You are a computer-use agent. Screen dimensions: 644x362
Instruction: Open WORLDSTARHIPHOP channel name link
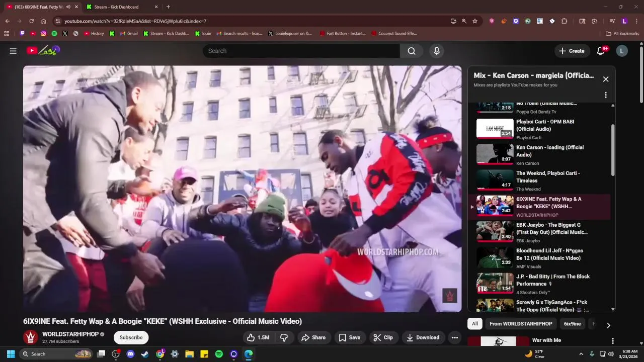click(x=70, y=334)
